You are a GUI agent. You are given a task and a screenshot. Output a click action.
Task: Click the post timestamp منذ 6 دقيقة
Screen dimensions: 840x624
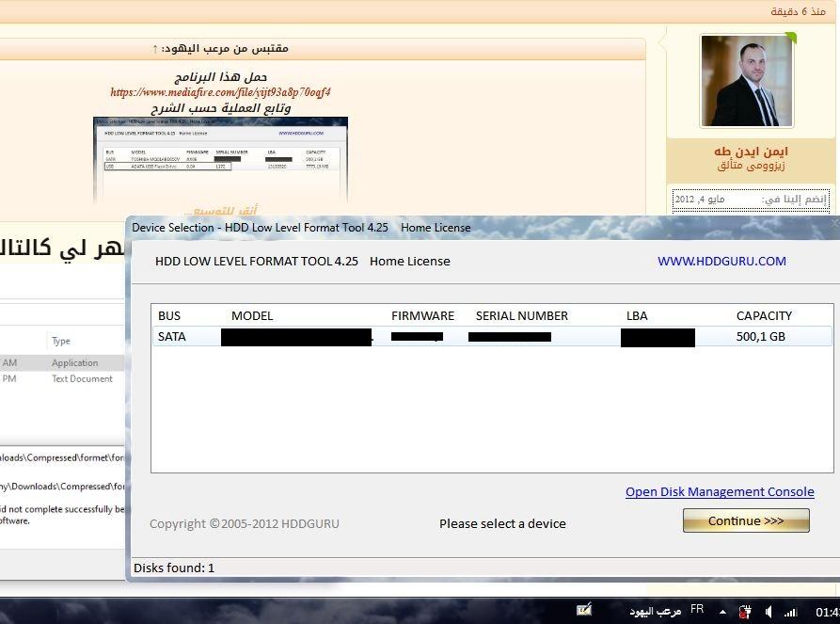[x=799, y=11]
